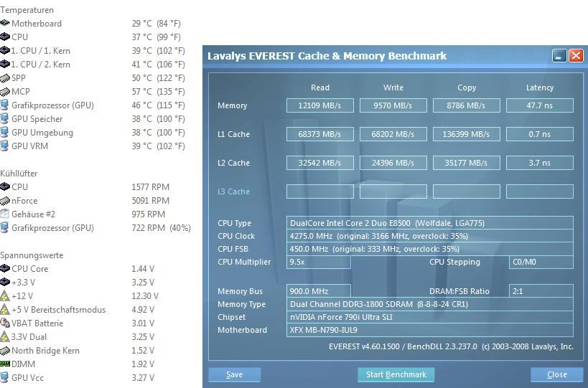
Task: Click the DIMM voltage value 1.92 V
Action: [x=143, y=364]
